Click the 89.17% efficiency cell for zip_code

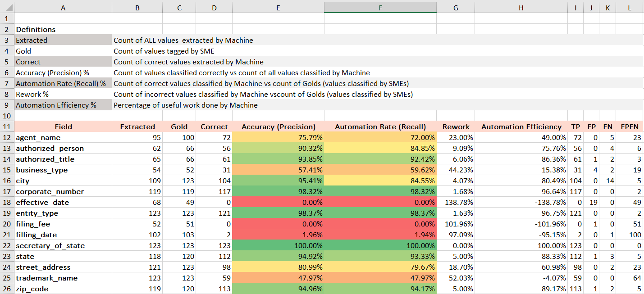click(521, 289)
